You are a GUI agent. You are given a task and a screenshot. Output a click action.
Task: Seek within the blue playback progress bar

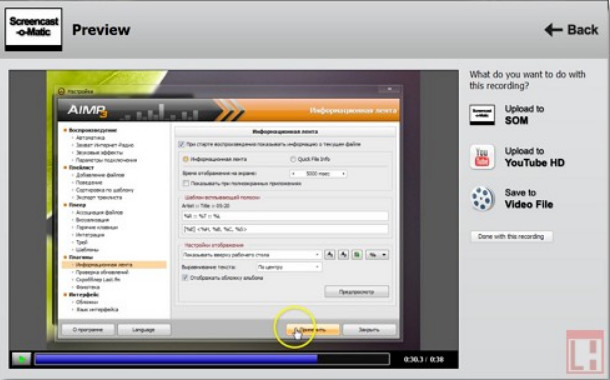212,359
